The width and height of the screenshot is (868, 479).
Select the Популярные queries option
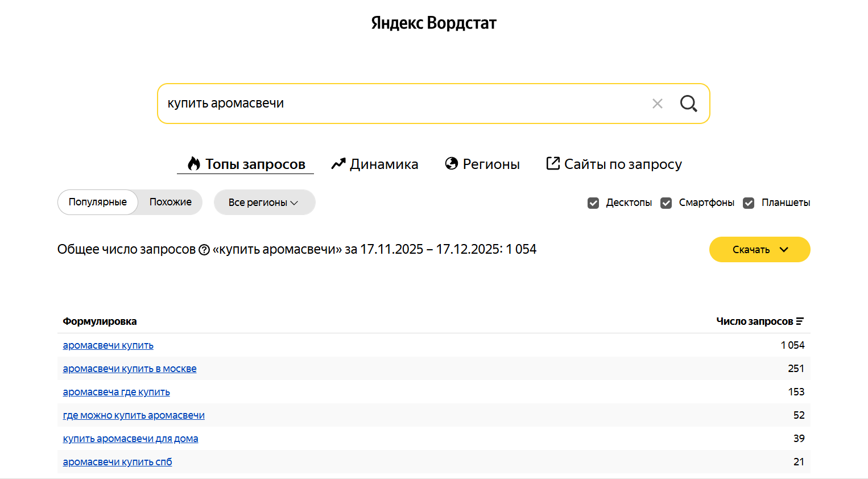click(x=98, y=202)
